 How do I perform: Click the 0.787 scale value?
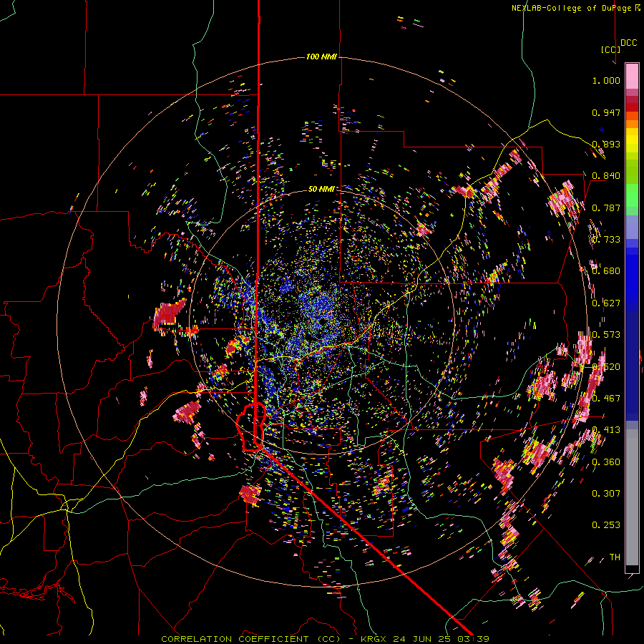(606, 208)
